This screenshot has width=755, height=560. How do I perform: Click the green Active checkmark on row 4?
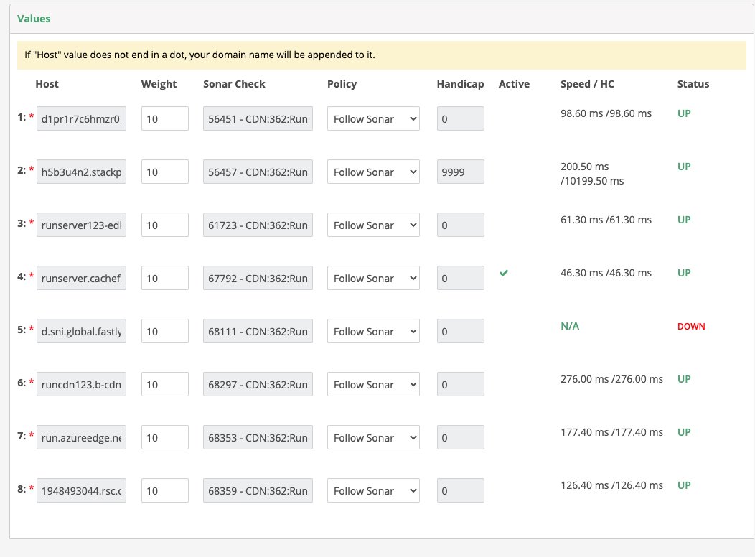coord(503,273)
